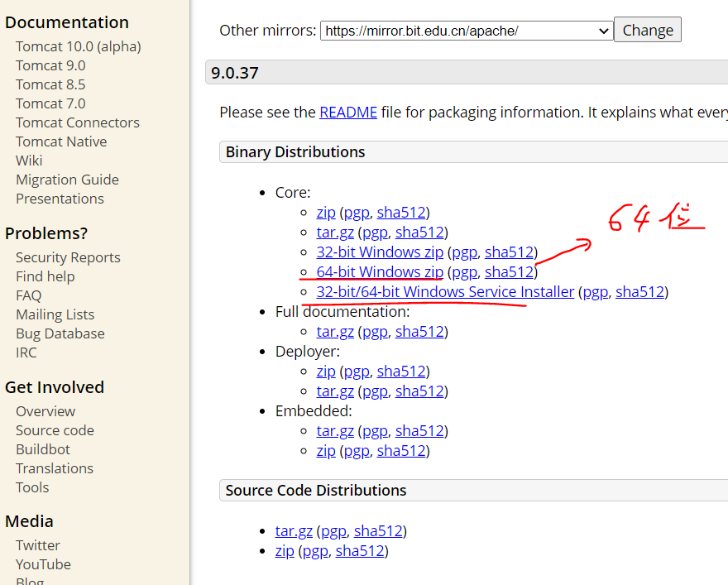
Task: Open pgp for Windows Service Installer
Action: [595, 292]
